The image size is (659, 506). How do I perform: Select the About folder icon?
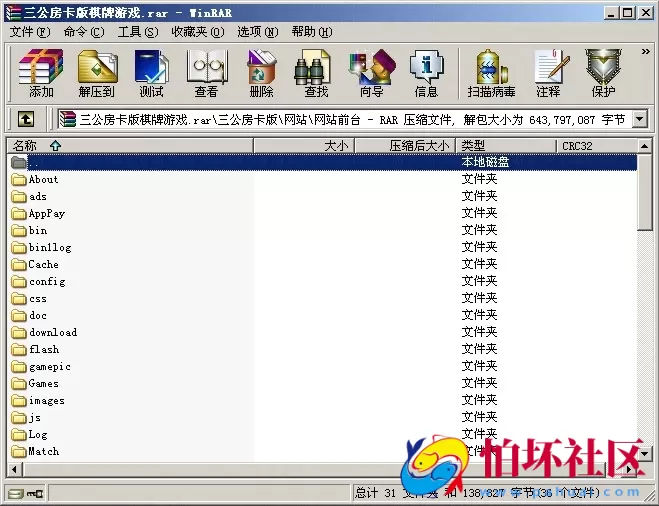19,180
